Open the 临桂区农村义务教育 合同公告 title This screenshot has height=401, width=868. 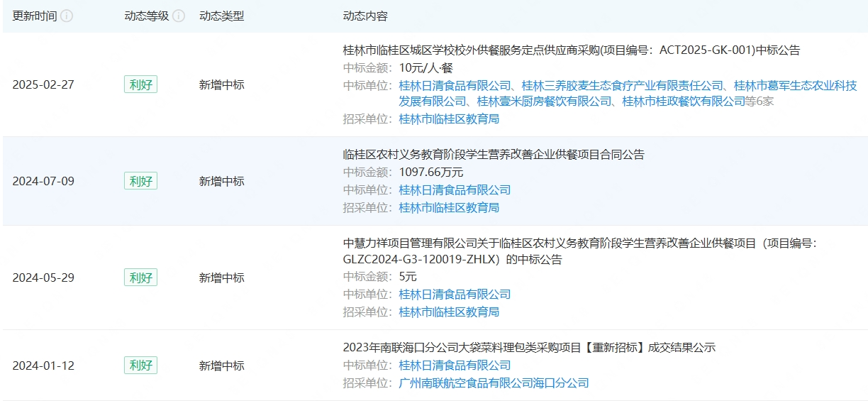[494, 155]
